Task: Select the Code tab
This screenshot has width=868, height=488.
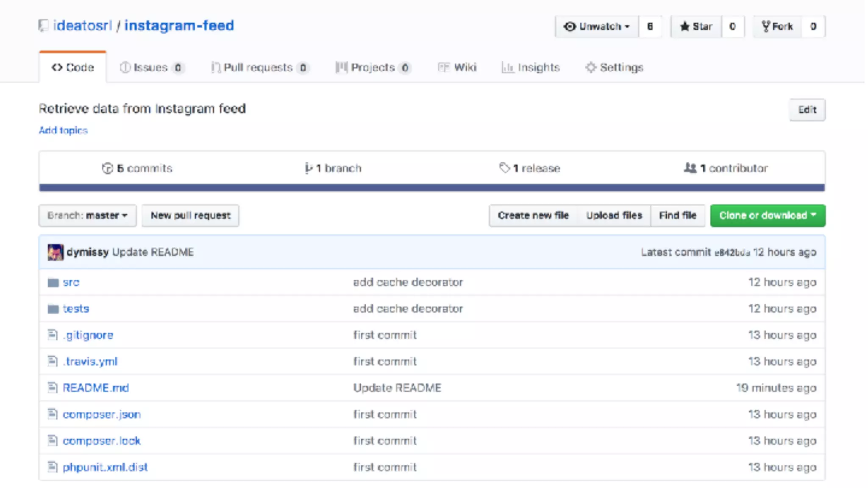Action: (72, 67)
